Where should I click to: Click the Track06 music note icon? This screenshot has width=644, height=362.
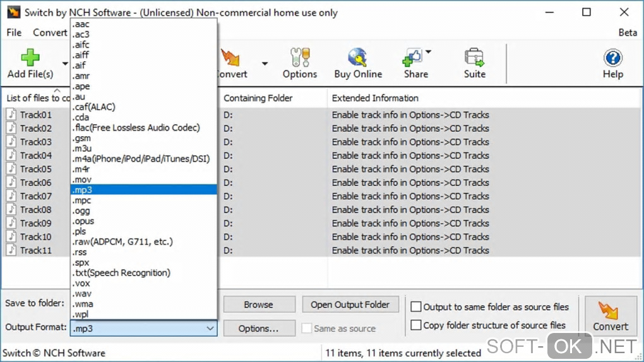(11, 182)
